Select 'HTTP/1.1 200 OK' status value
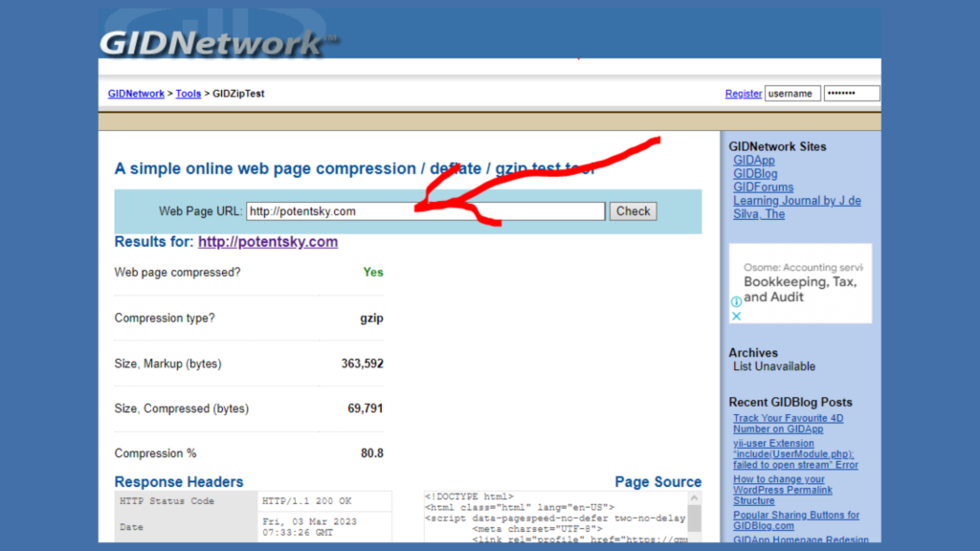980x551 pixels. (x=307, y=501)
